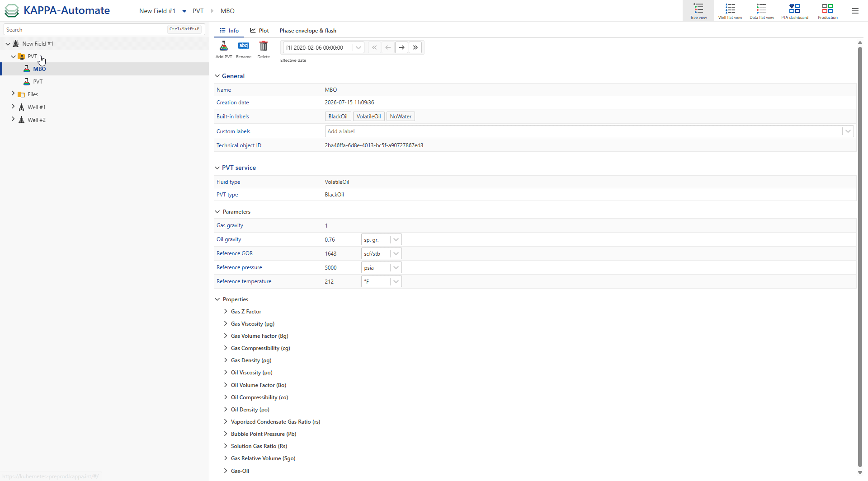This screenshot has width=868, height=481.
Task: Open the Oil gravity unit dropdown
Action: pyautogui.click(x=396, y=240)
